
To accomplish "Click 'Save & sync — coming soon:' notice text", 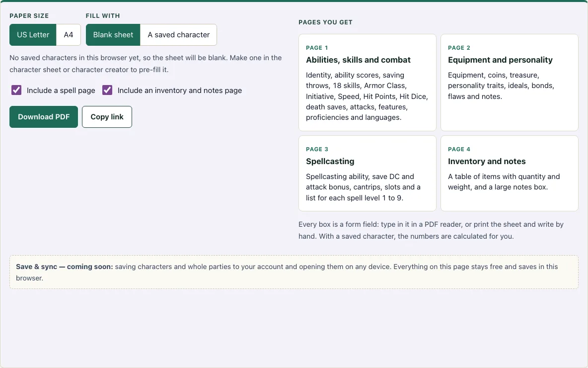I will coord(64,267).
